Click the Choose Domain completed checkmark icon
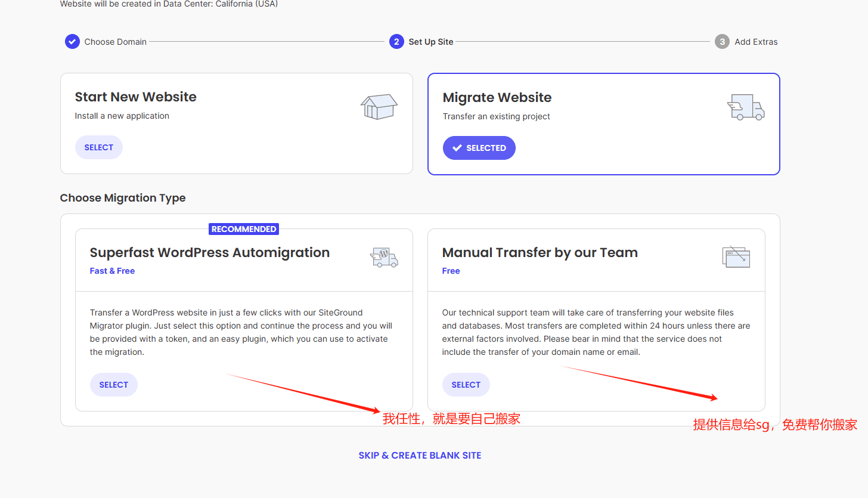 pos(72,42)
